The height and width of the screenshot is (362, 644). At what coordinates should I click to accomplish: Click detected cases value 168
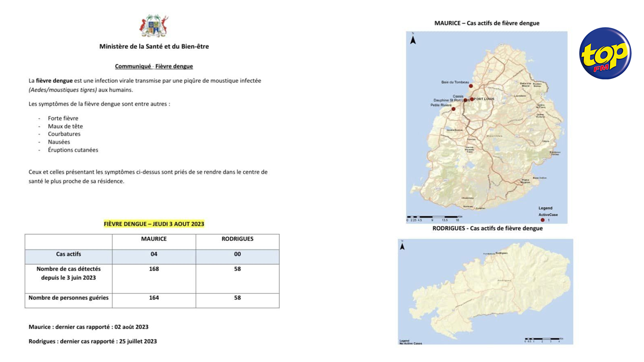click(x=154, y=269)
